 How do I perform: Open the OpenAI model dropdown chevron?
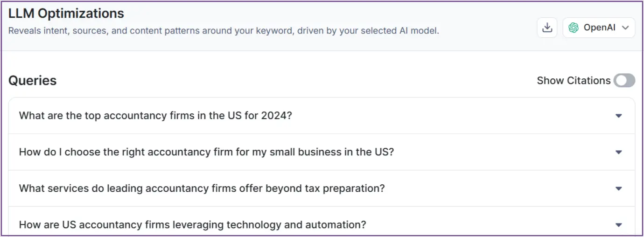(x=625, y=28)
